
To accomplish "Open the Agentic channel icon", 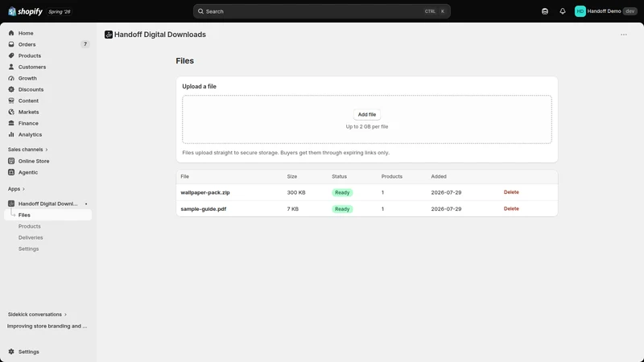I will coord(11,172).
